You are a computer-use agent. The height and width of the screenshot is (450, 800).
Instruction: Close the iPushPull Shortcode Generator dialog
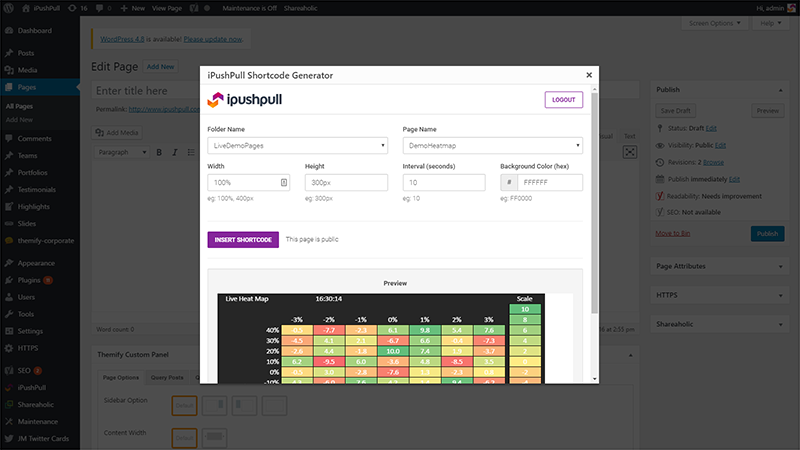pos(589,75)
